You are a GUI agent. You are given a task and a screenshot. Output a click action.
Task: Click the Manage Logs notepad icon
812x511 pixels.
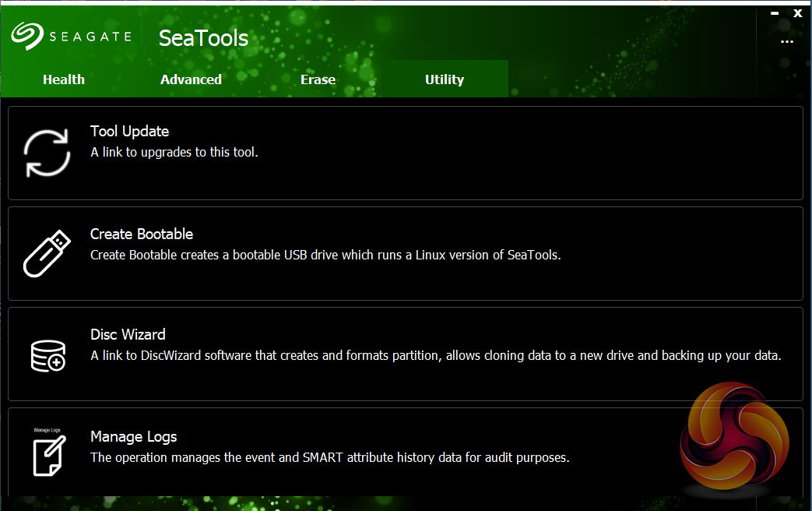pyautogui.click(x=48, y=454)
